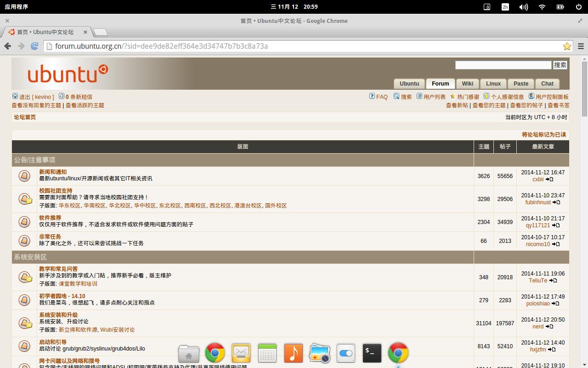The width and height of the screenshot is (588, 368).
Task: Click 论坛首页 breadcrumb link
Action: click(25, 117)
